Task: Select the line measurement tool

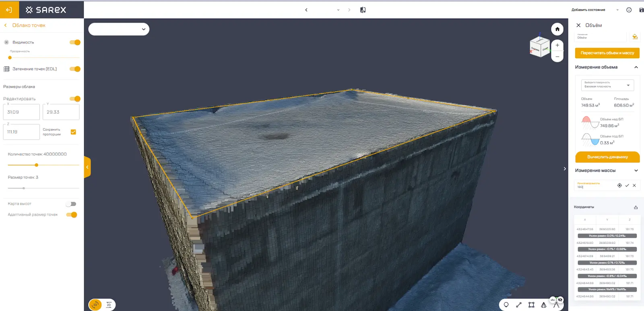Action: click(519, 305)
